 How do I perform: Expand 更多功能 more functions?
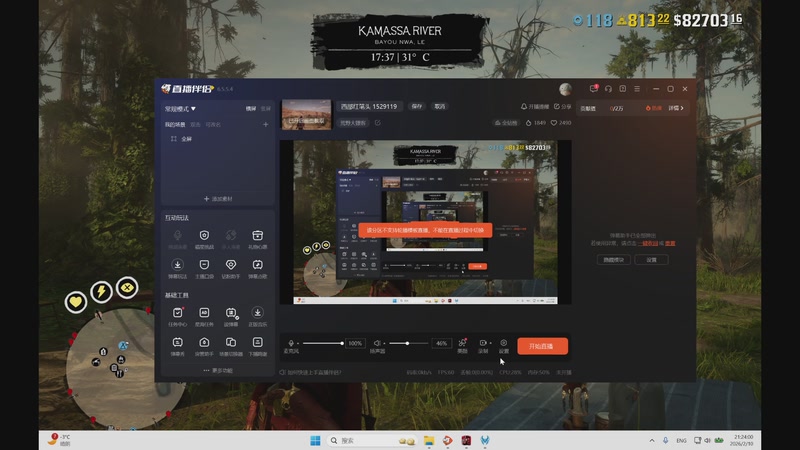[218, 370]
